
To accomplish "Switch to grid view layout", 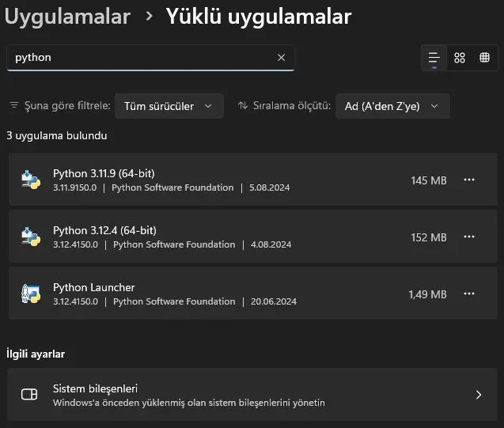I will pyautogui.click(x=460, y=58).
